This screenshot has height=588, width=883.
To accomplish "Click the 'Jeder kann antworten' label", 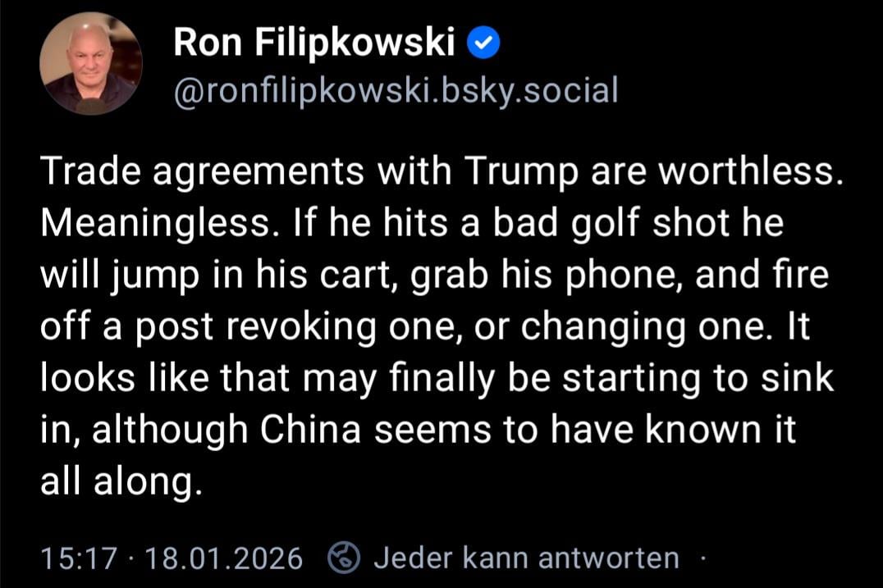I will 526,558.
